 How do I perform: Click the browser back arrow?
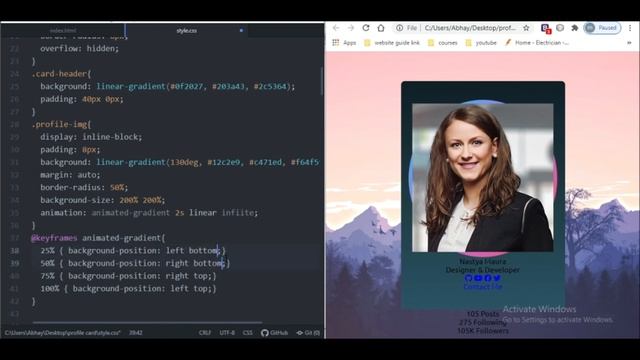[336, 28]
